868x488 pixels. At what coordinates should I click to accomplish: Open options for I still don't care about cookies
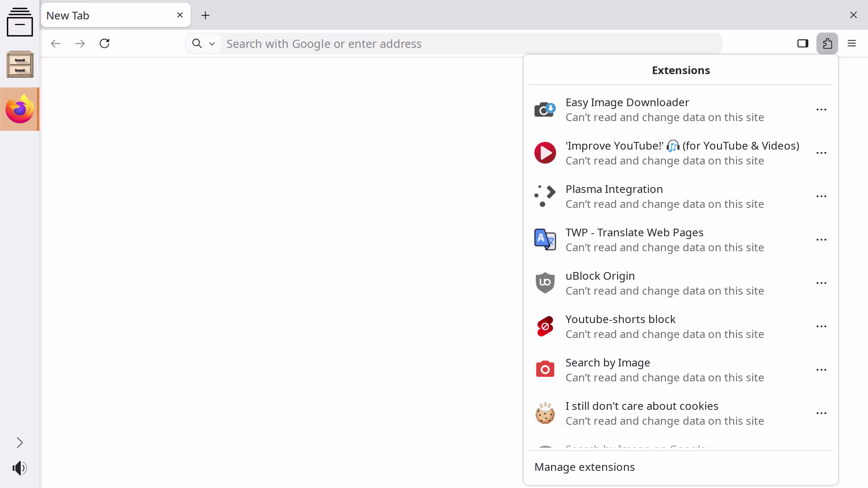point(821,413)
